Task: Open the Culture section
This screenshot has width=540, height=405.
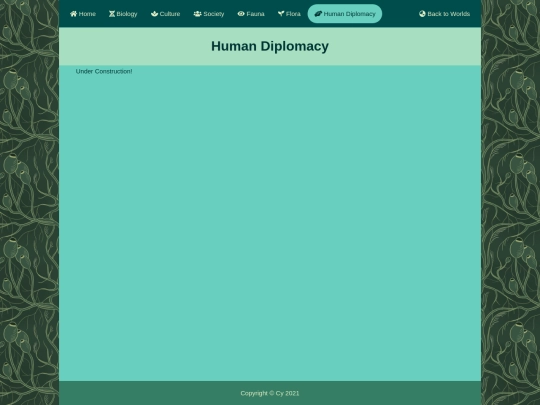Action: (165, 14)
